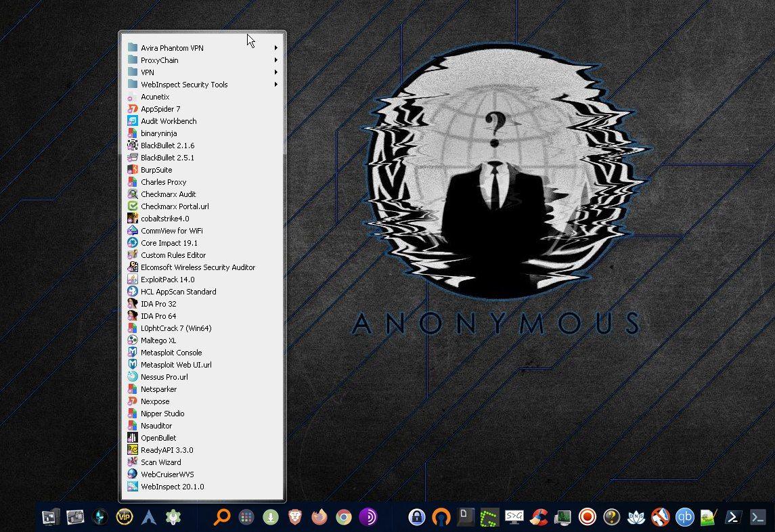Viewport: 775px width, 532px height.
Task: Open Notepad++ from the taskbar
Action: pos(709,517)
